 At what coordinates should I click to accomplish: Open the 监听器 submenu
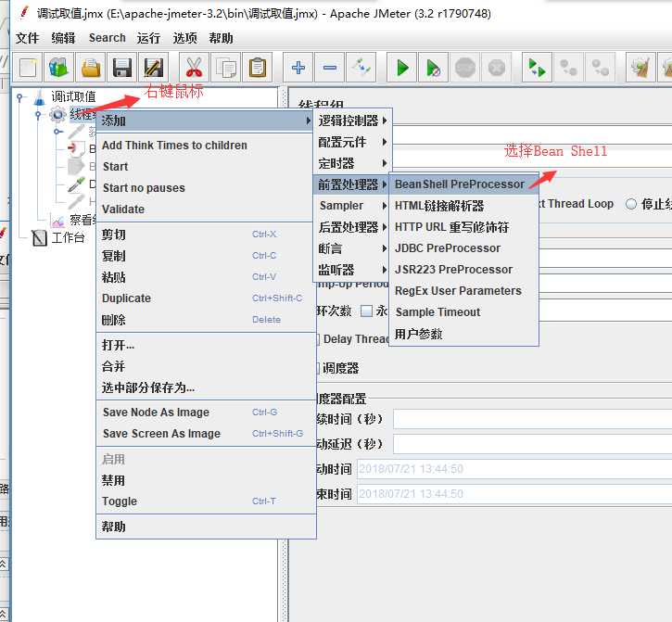[x=352, y=270]
